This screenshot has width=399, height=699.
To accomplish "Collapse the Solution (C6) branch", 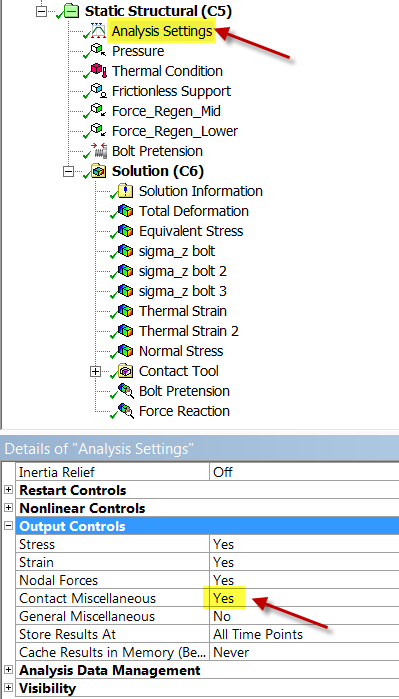I will pyautogui.click(x=68, y=171).
